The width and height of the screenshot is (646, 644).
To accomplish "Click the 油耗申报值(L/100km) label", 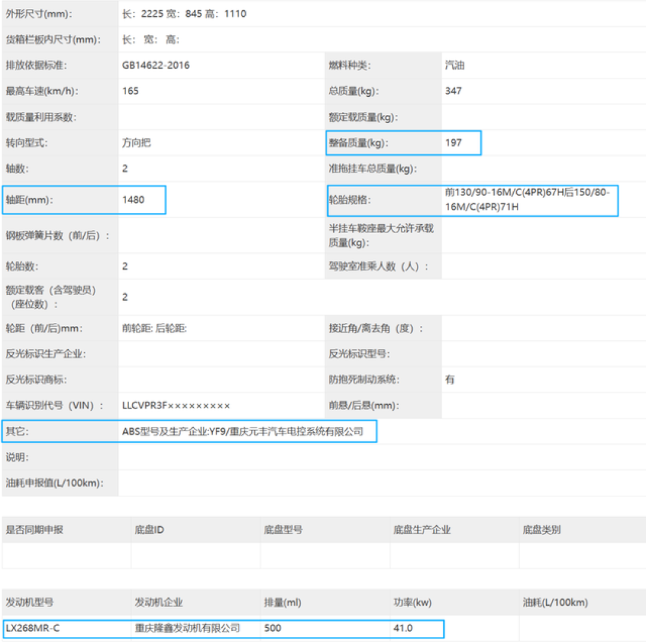I will [x=54, y=483].
